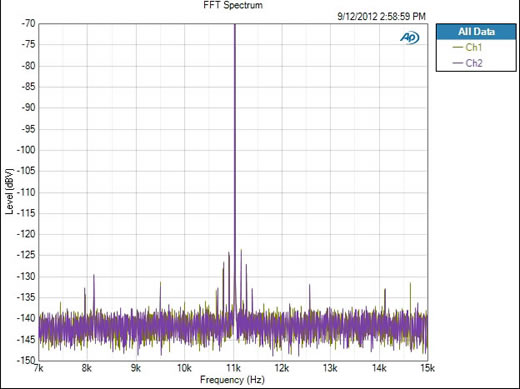The height and width of the screenshot is (389, 520).
Task: Click the FFT Spectrum graph title
Action: (x=233, y=5)
